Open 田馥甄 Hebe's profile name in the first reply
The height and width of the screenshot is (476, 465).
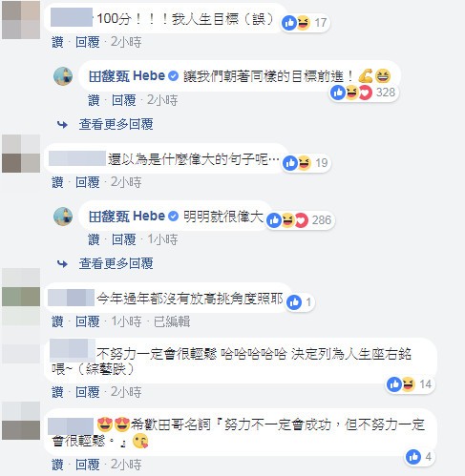point(127,76)
